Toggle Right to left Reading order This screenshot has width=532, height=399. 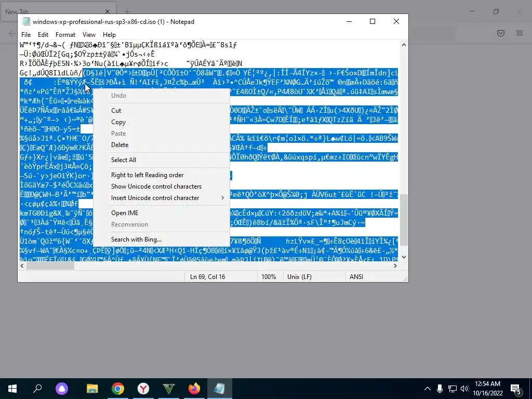point(162,175)
